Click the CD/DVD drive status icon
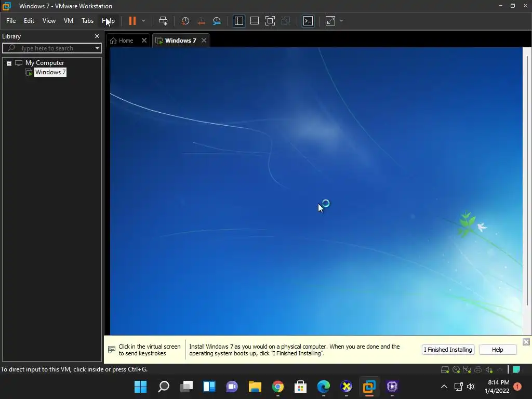 (x=456, y=370)
